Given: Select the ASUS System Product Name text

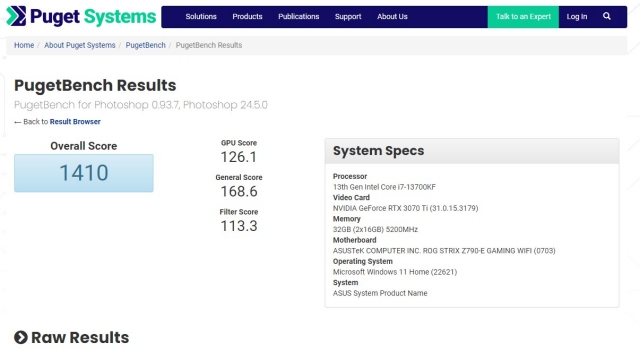Looking at the screenshot, I should 380,293.
